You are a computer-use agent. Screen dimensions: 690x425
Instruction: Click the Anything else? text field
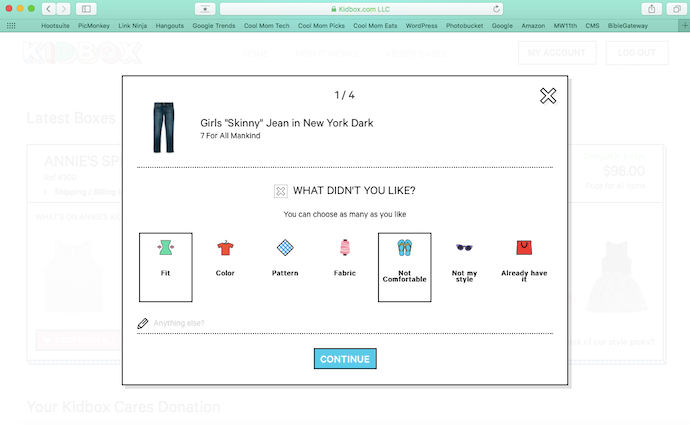click(345, 323)
